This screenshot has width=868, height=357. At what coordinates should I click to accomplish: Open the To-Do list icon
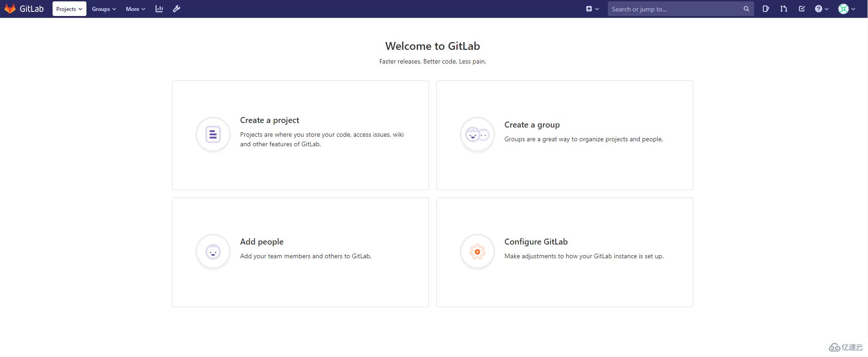802,9
